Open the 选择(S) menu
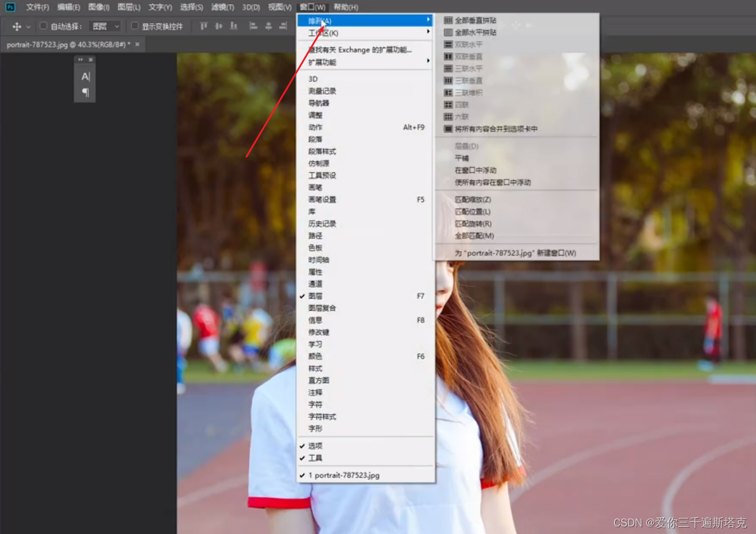Screen dimensions: 756x534 tap(191, 7)
